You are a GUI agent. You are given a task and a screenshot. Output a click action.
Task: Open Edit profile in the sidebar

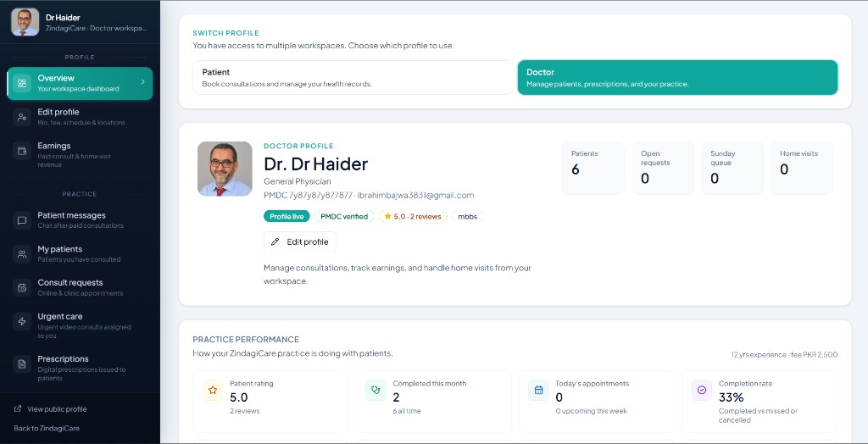(80, 117)
